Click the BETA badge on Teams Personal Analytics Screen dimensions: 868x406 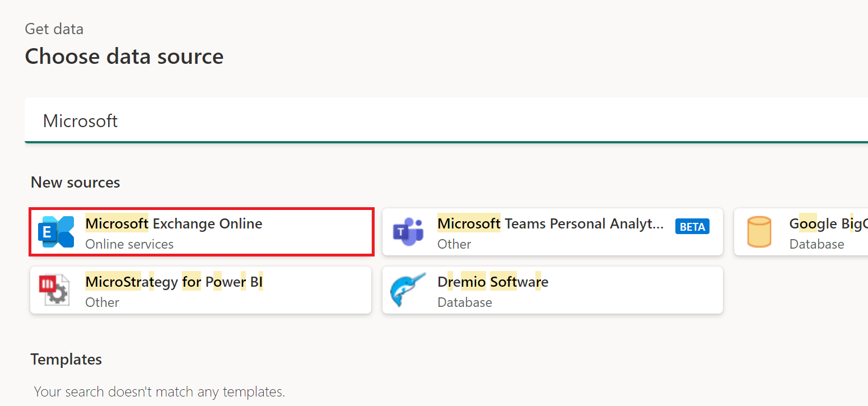(692, 226)
